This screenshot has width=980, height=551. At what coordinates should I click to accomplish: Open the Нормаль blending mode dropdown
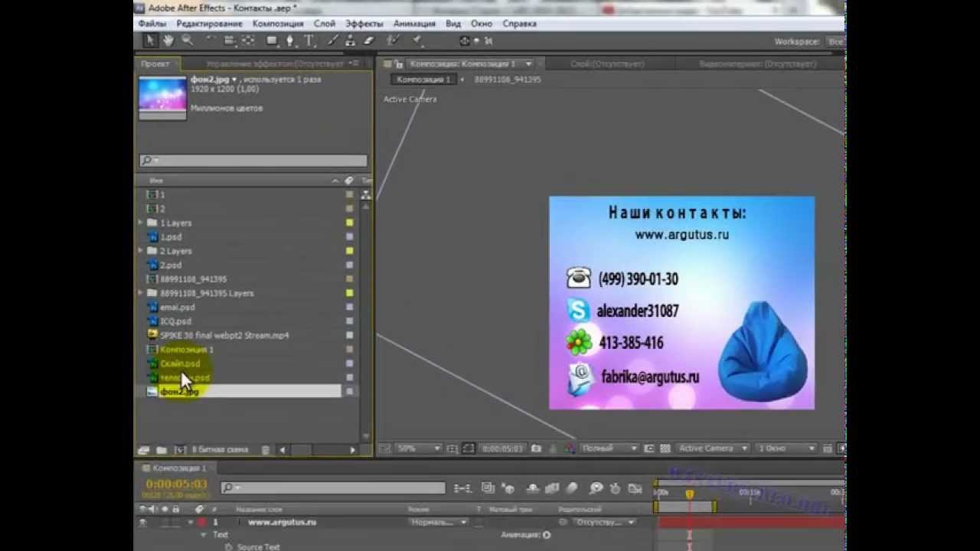438,522
